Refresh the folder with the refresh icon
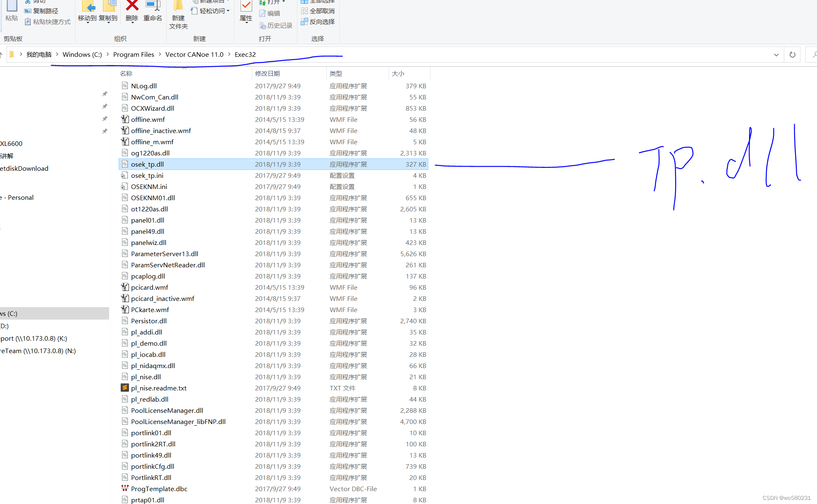 click(x=792, y=54)
